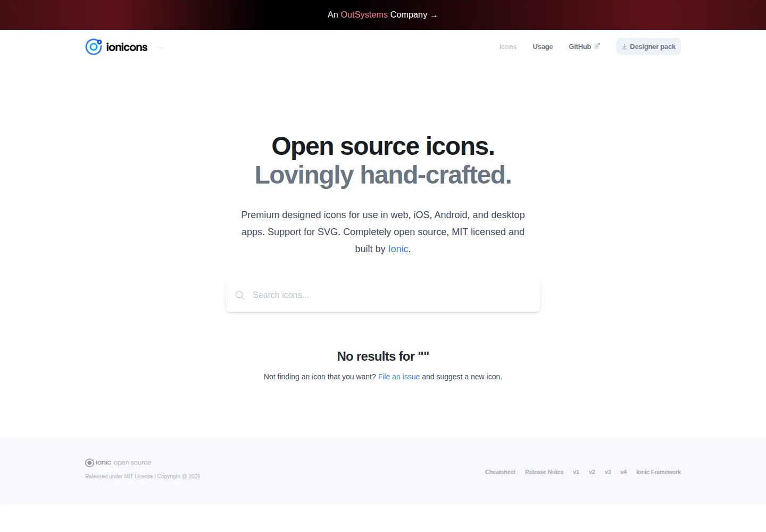766x532 pixels.
Task: Click the magnifying glass search icon
Action: pos(240,295)
